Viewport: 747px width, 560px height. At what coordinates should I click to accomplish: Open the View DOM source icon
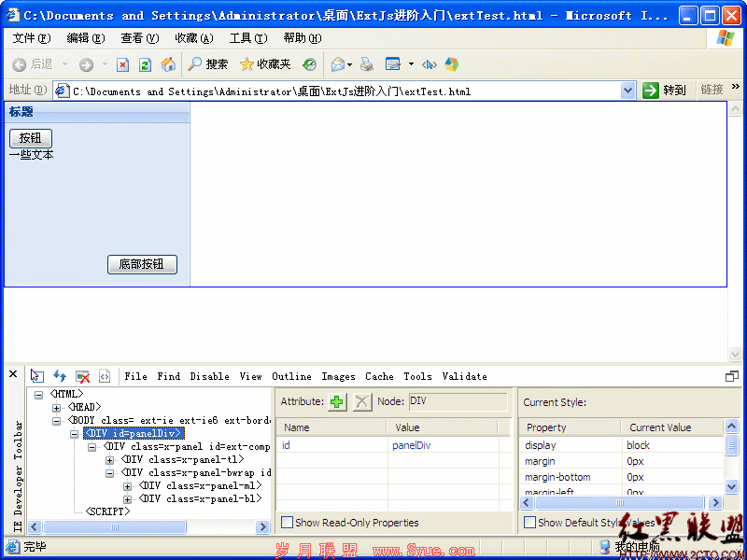105,376
